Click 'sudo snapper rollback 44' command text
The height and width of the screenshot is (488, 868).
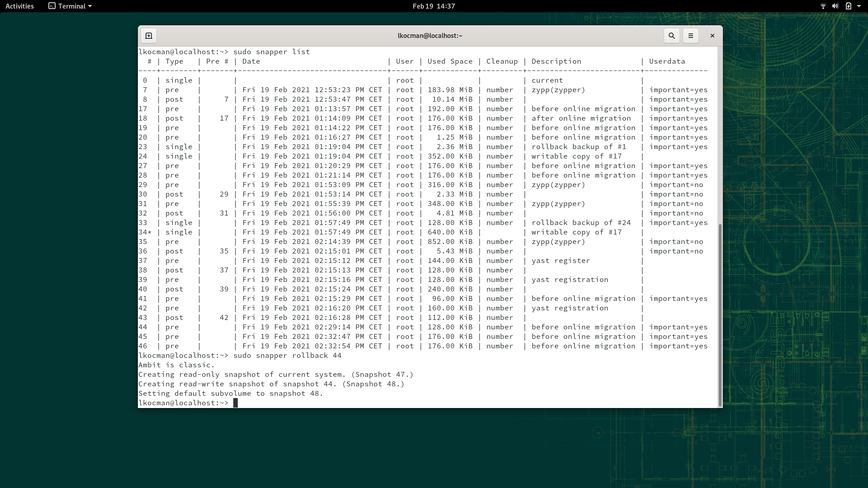287,356
